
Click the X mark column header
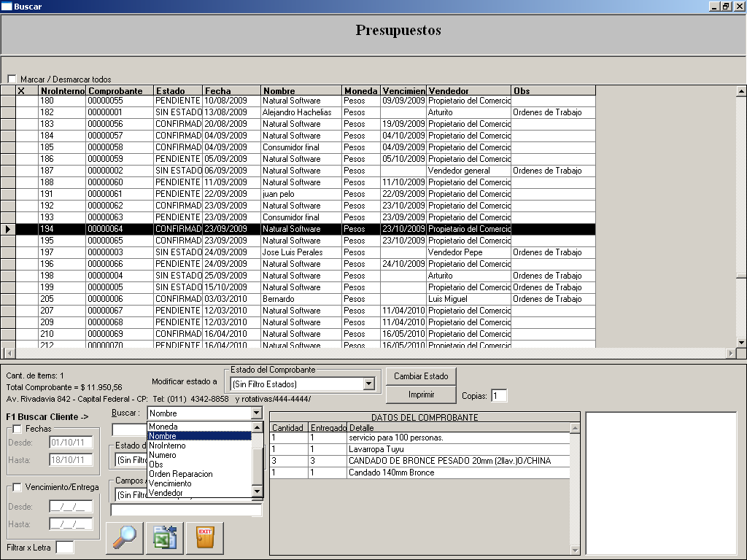pos(27,90)
